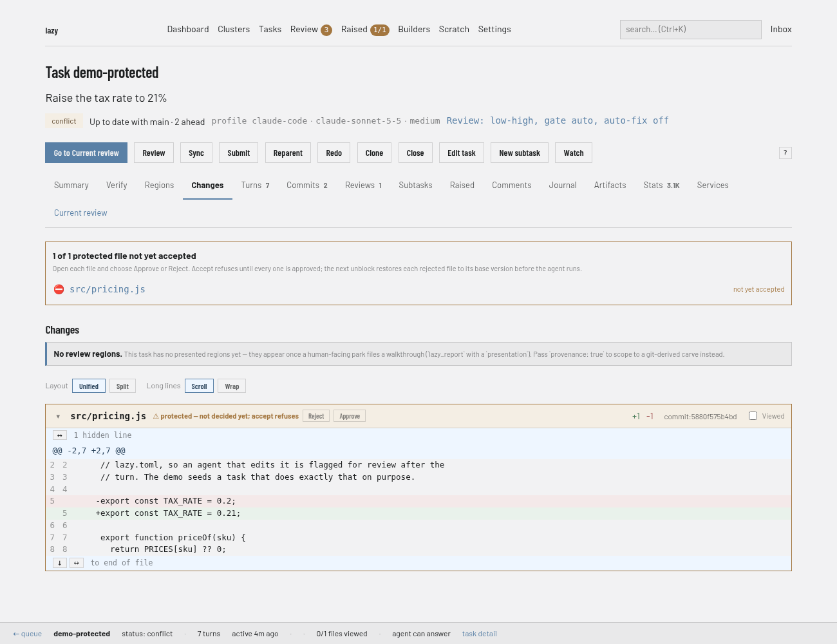Open the Current review link

80,213
